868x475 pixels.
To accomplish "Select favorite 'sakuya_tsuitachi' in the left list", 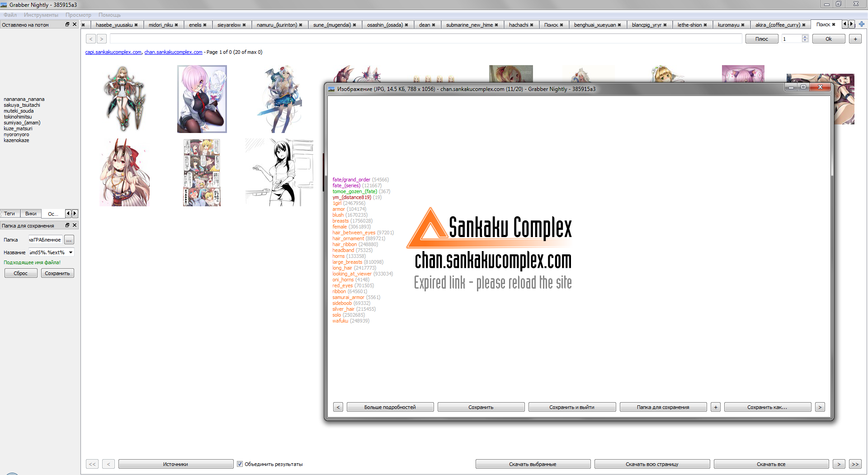I will pyautogui.click(x=22, y=105).
